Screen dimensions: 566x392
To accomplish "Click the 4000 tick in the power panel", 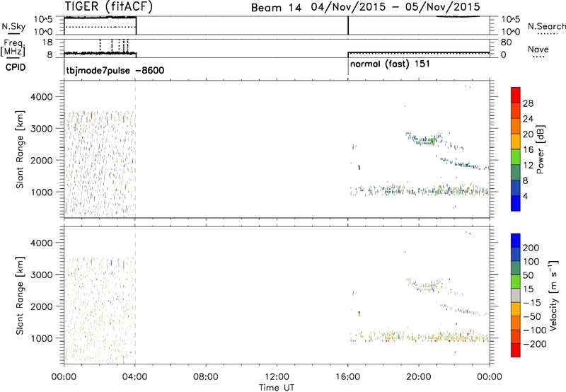I will [42, 97].
